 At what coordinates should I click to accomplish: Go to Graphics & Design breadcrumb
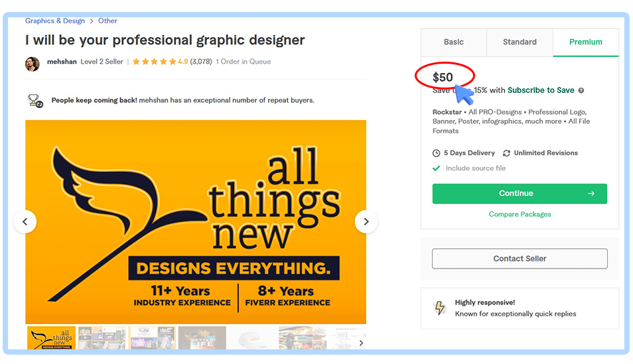(55, 21)
